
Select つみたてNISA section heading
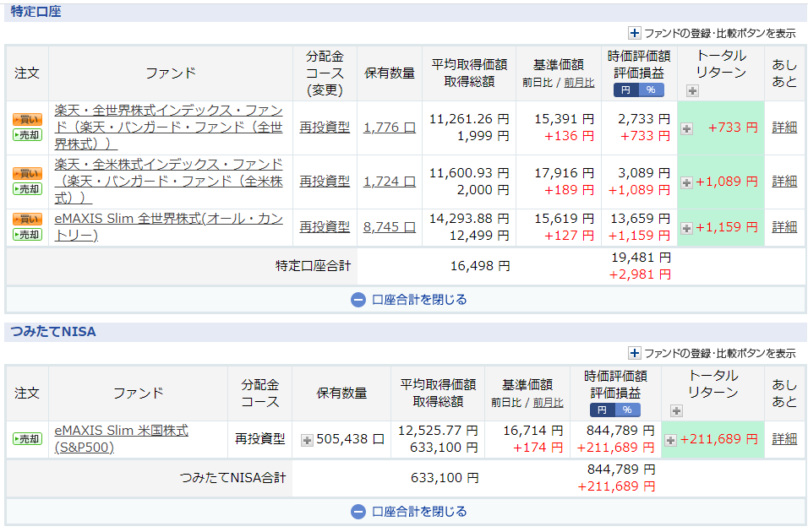point(53,332)
